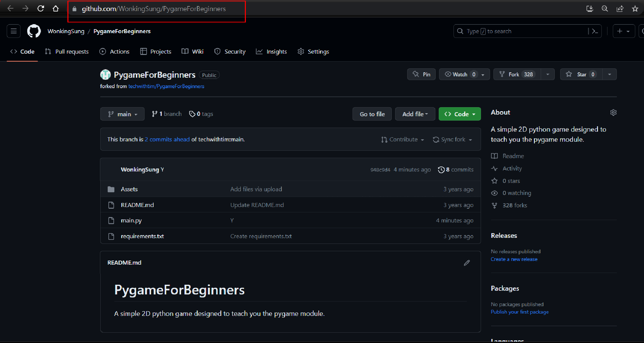Click the repository avatar next to PygameForBeginners

(x=105, y=74)
